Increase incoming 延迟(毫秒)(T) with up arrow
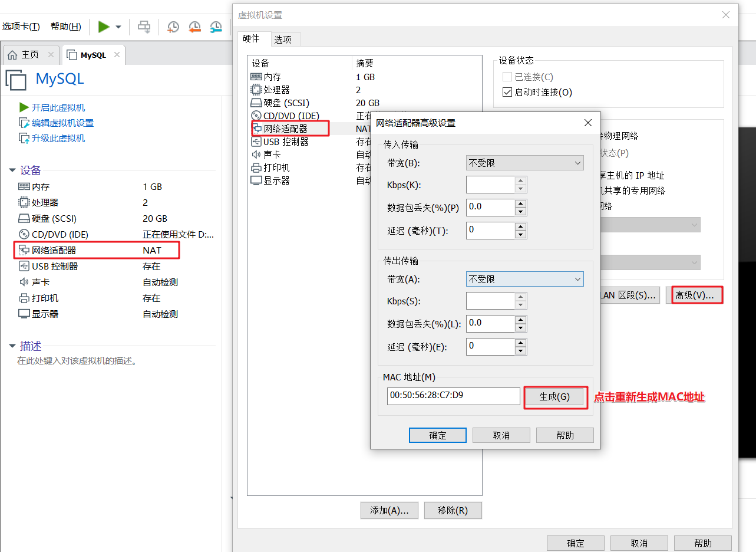Viewport: 756px width, 552px height. [x=520, y=226]
